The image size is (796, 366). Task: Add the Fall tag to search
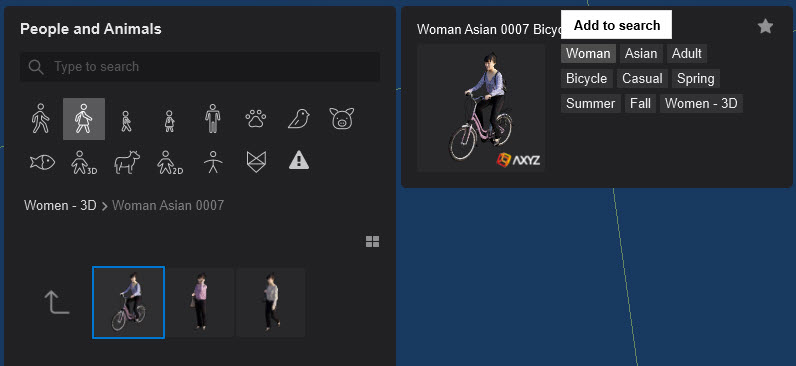[640, 104]
